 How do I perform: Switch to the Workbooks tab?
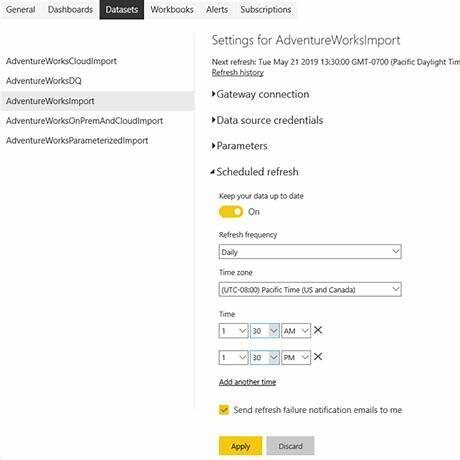[172, 9]
